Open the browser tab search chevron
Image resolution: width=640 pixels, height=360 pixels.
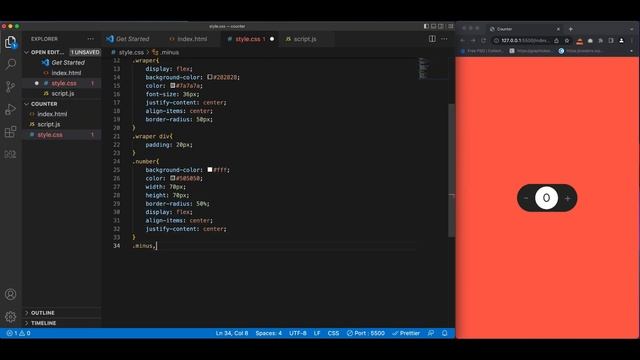(x=631, y=29)
